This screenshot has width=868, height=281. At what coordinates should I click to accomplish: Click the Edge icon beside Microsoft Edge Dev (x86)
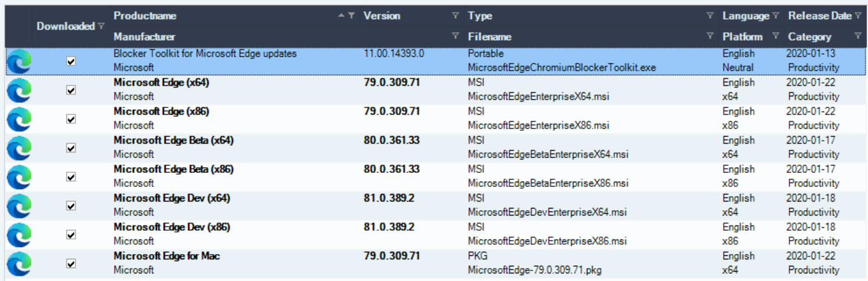(x=19, y=234)
